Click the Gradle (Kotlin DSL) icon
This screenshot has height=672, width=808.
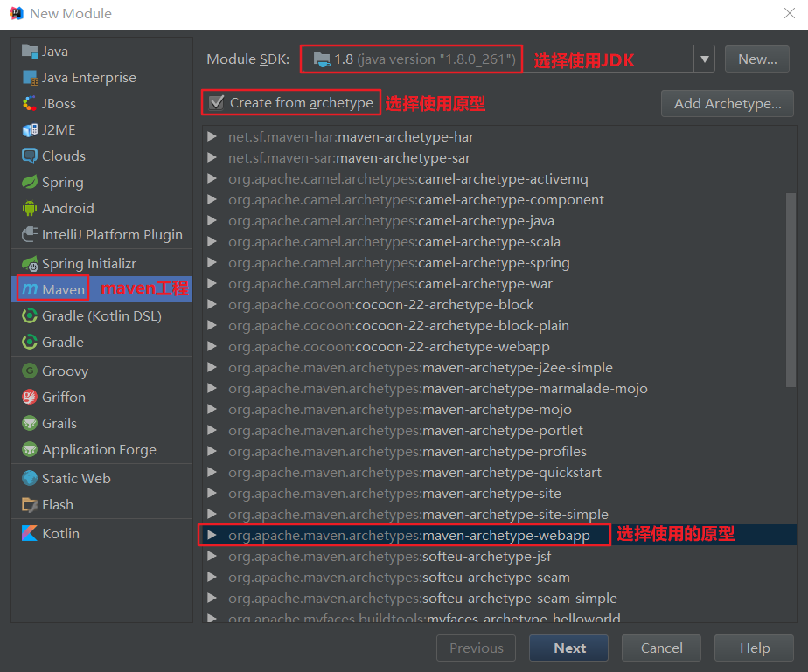[x=30, y=315]
